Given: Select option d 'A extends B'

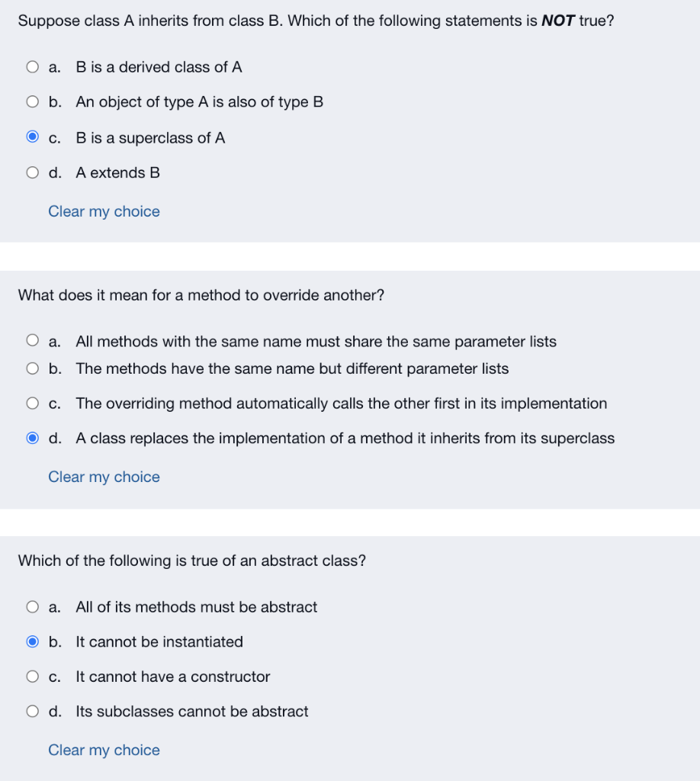Looking at the screenshot, I should (x=32, y=172).
